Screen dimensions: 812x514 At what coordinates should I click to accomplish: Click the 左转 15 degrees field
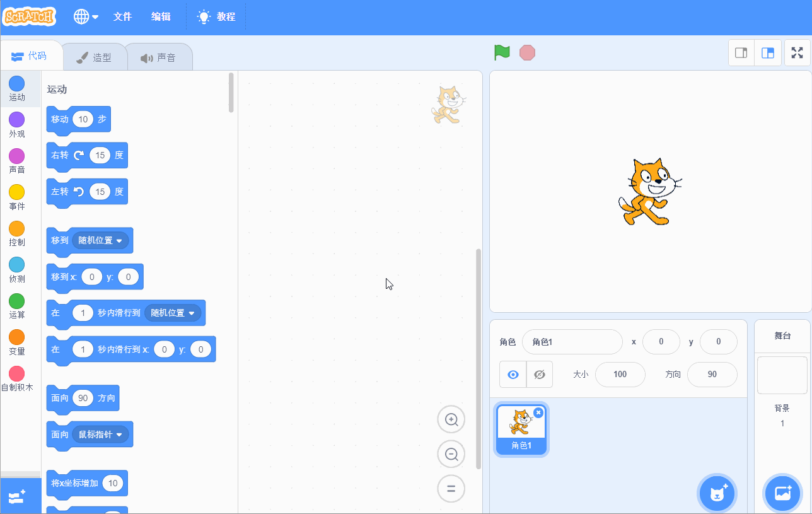tap(100, 191)
